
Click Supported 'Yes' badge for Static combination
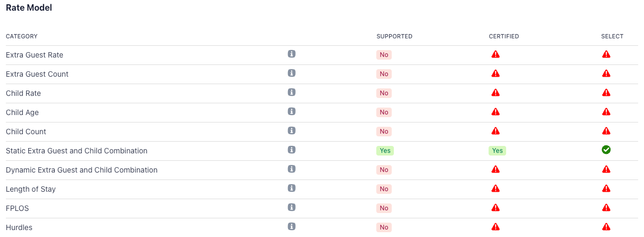385,151
